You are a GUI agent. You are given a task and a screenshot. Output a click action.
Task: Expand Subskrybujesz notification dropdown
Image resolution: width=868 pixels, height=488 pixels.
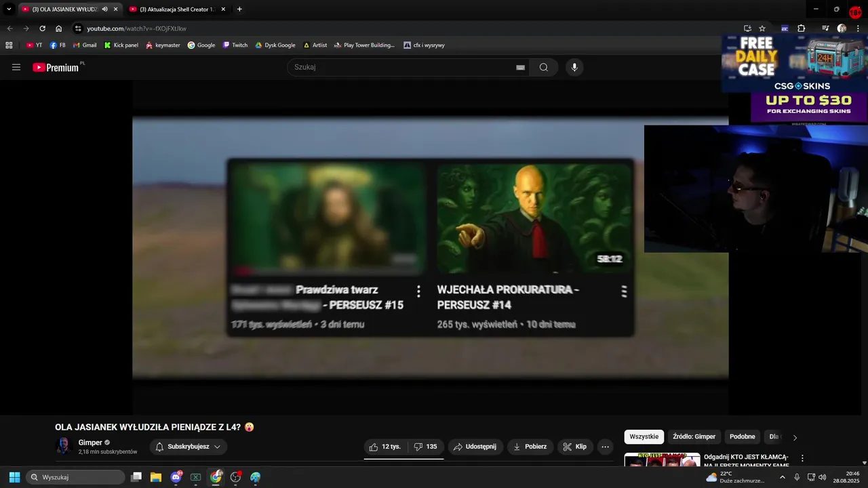point(188,447)
